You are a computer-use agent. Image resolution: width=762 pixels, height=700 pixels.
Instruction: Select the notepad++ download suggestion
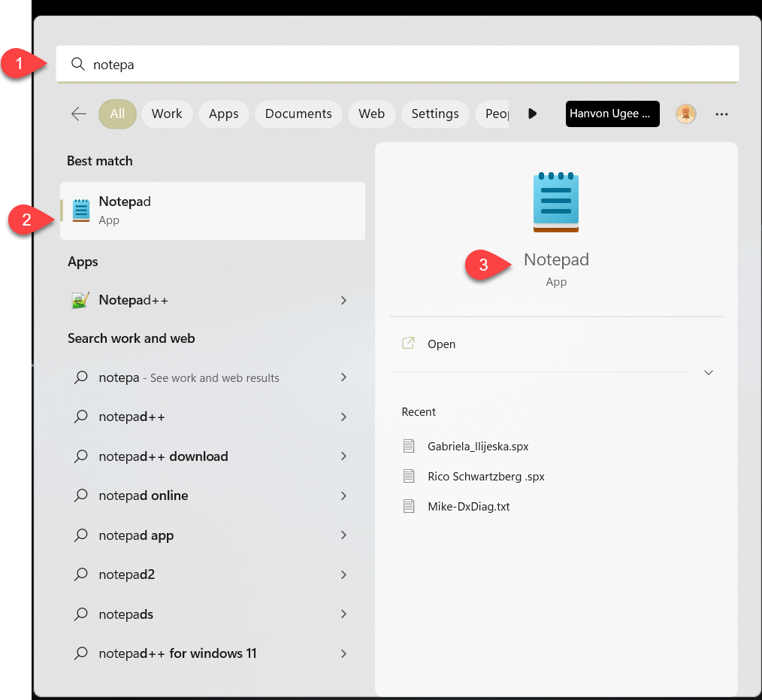point(213,456)
